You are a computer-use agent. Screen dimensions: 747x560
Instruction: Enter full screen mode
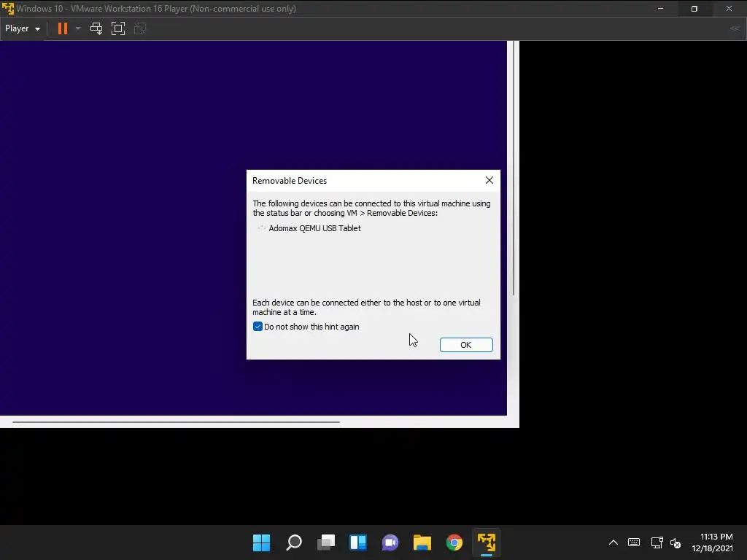click(118, 28)
